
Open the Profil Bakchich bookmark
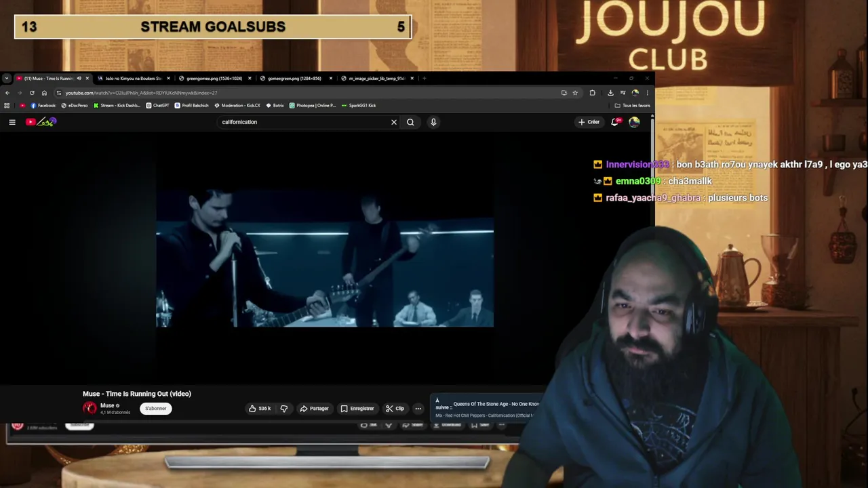click(192, 106)
